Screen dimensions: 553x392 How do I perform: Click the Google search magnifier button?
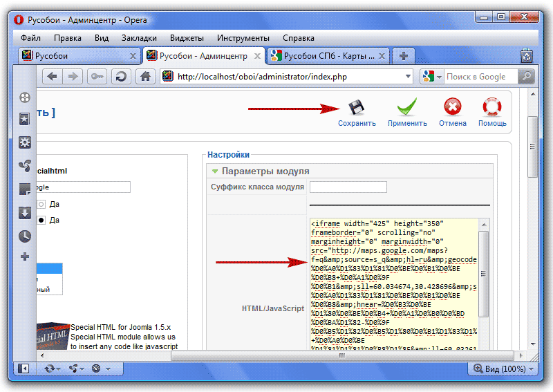coord(527,77)
